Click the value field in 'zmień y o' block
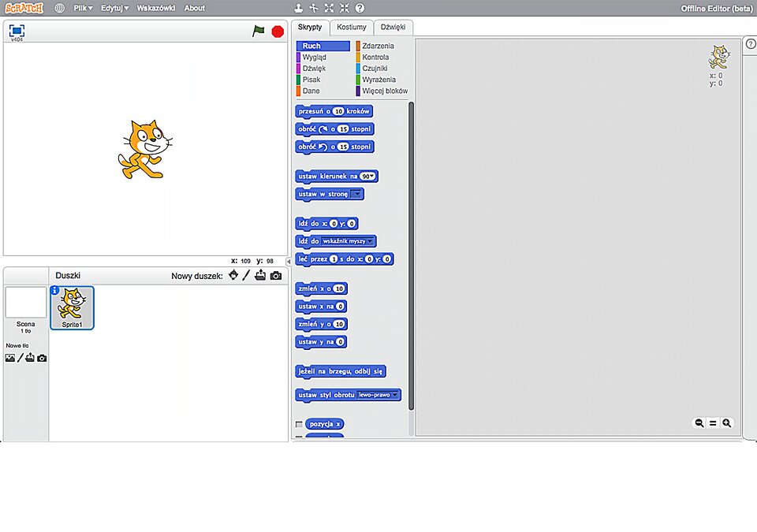This screenshot has width=757, height=532. 339,324
